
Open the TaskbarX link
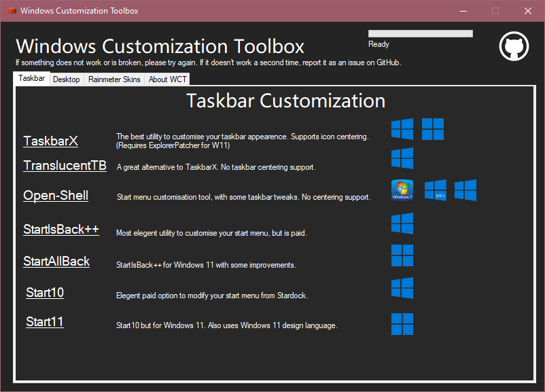(50, 141)
